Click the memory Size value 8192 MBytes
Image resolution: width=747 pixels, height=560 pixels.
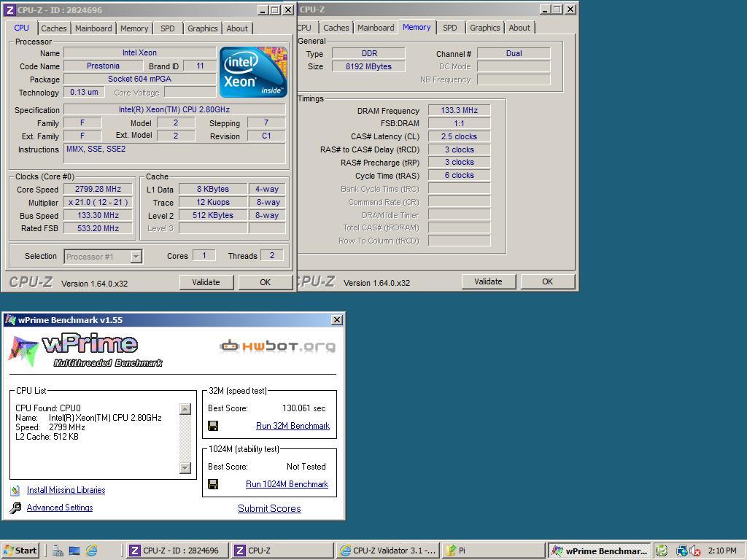pyautogui.click(x=368, y=66)
